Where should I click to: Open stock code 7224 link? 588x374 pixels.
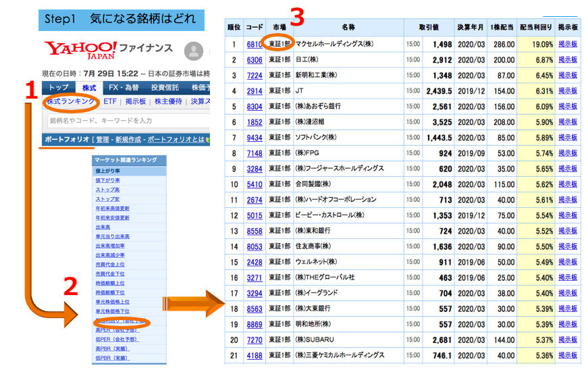tap(255, 76)
